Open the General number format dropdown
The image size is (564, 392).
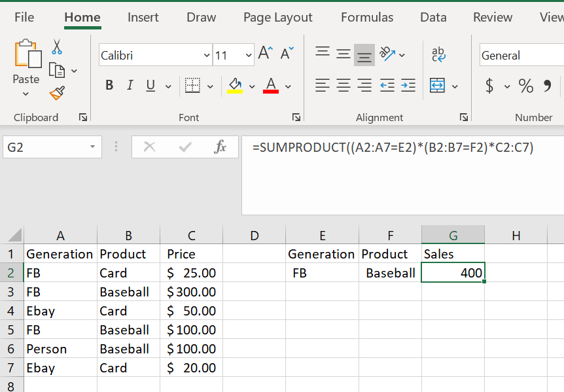(x=520, y=56)
